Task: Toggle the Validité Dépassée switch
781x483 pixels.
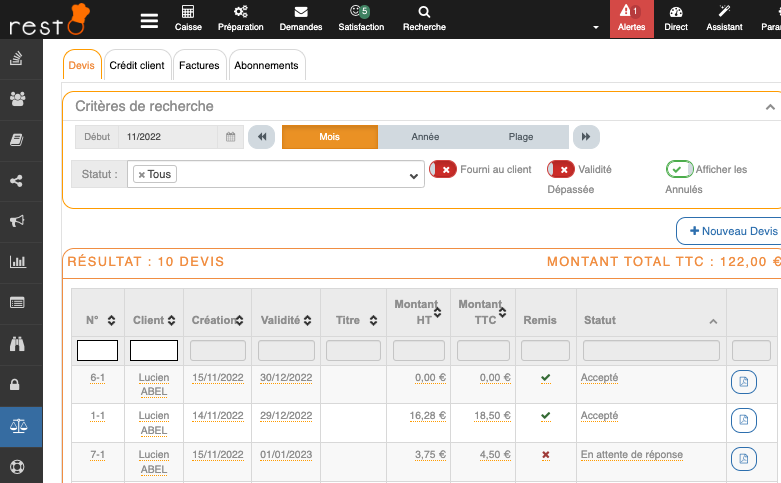Action: 561,170
